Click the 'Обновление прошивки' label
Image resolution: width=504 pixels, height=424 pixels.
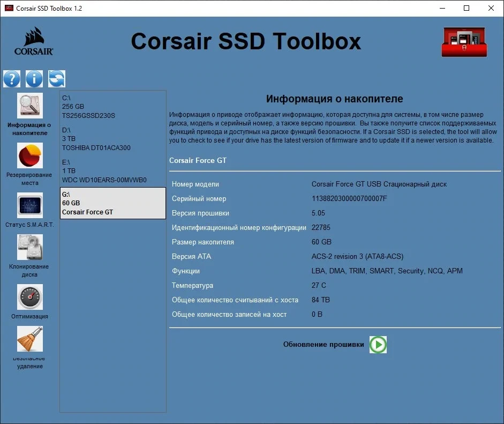point(324,344)
